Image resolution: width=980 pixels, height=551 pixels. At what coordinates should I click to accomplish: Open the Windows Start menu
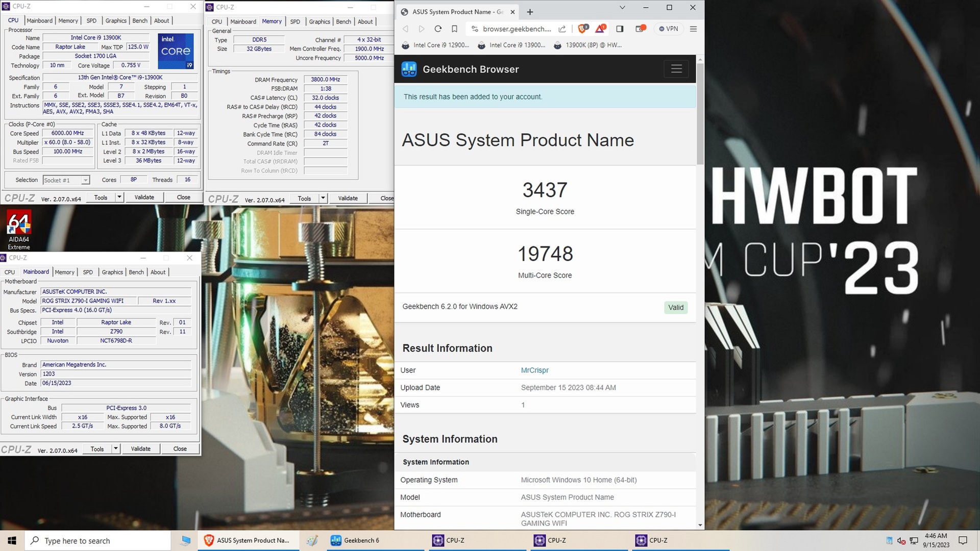[12, 540]
